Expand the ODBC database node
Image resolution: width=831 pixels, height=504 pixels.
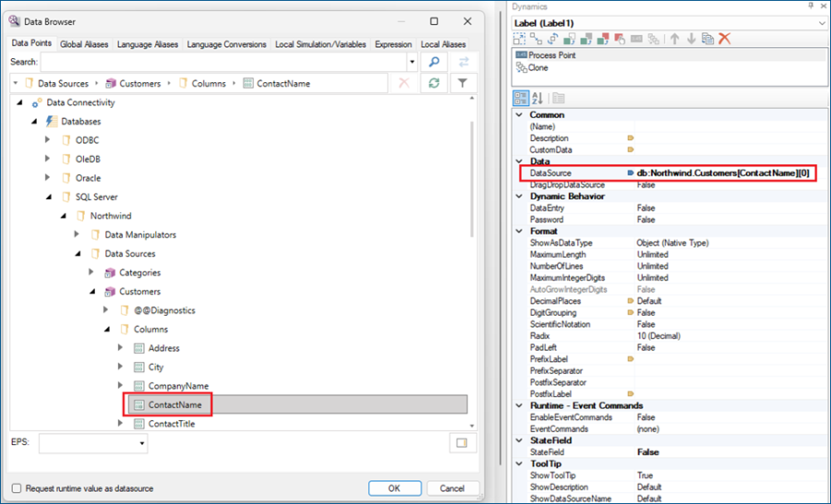(49, 140)
